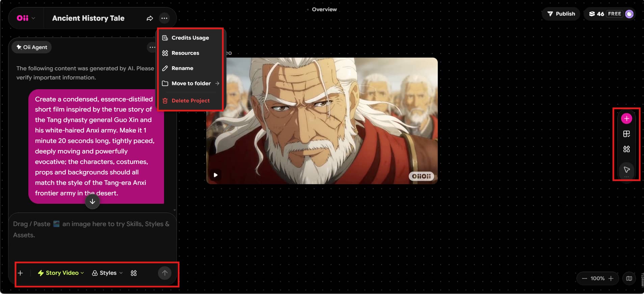The width and height of the screenshot is (644, 294).
Task: Play the generated video
Action: coord(215,175)
